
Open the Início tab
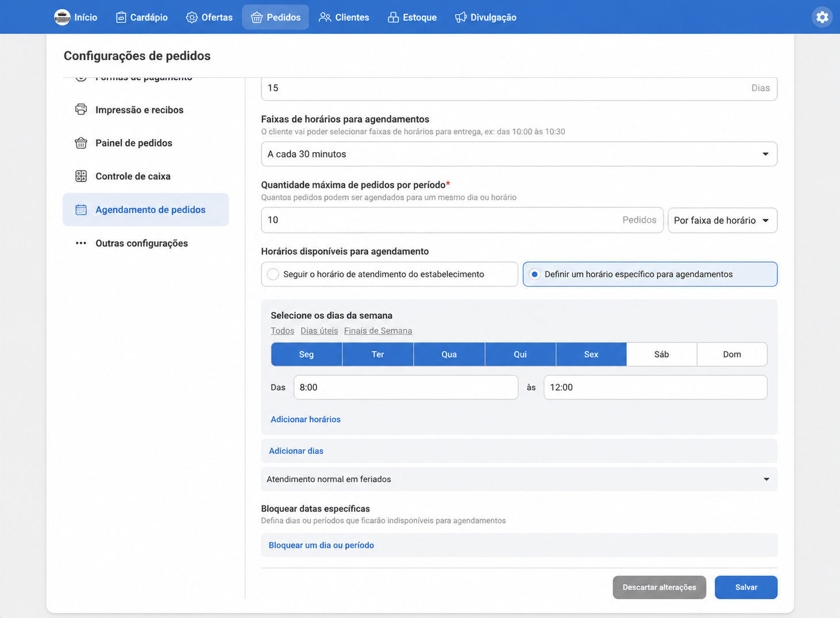click(x=76, y=17)
